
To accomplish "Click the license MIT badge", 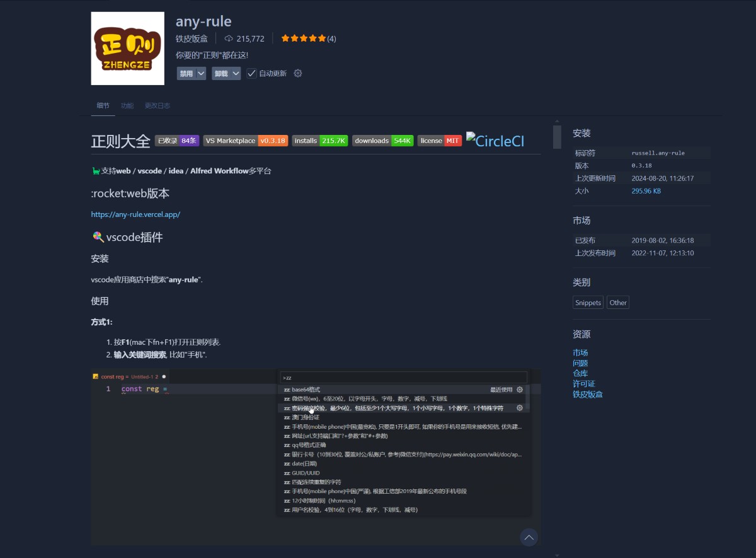I will (440, 141).
